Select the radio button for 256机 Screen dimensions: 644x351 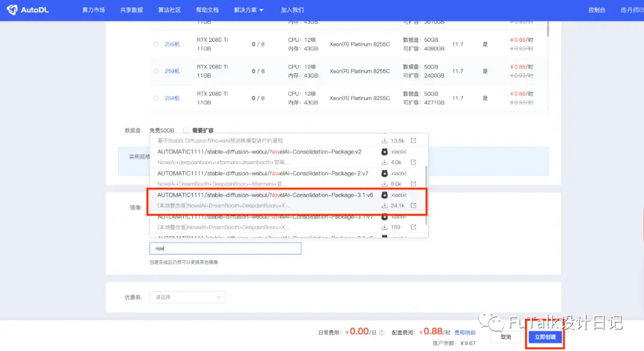click(x=156, y=44)
